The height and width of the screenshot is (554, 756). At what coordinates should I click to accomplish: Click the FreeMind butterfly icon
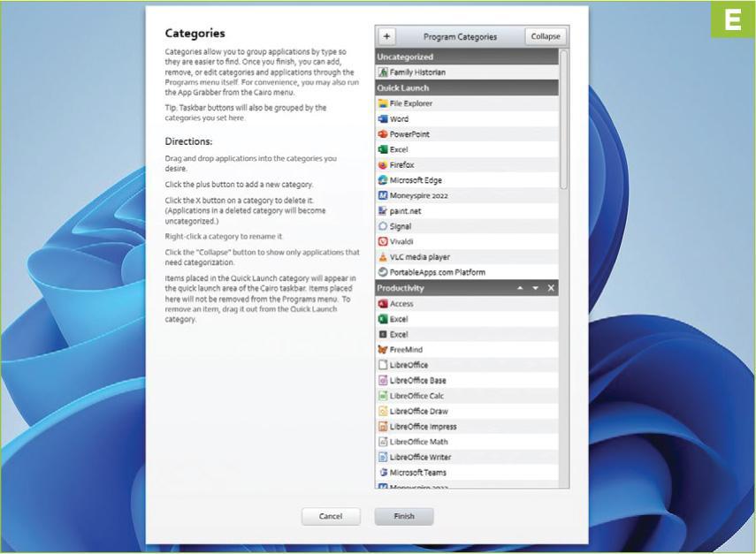point(383,350)
